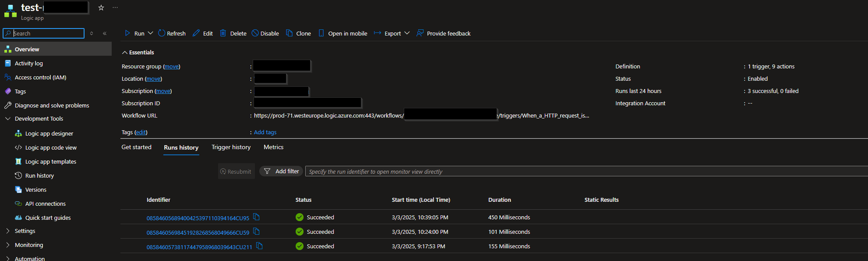
Task: Open Overview in the sidebar
Action: coord(56,49)
